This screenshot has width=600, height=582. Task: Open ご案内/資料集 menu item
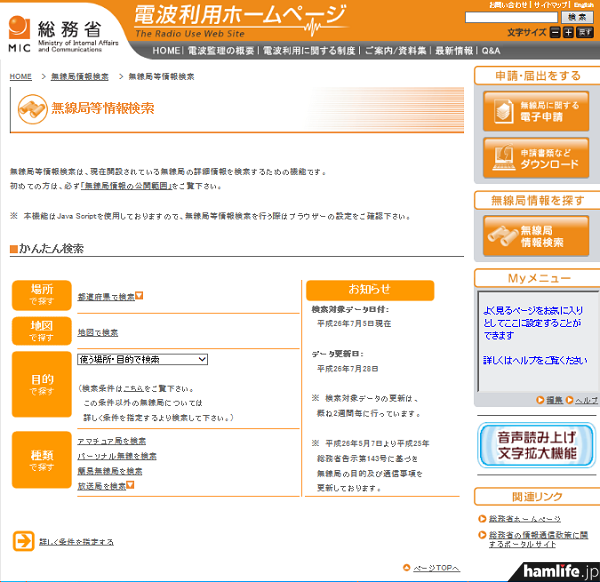pyautogui.click(x=392, y=50)
